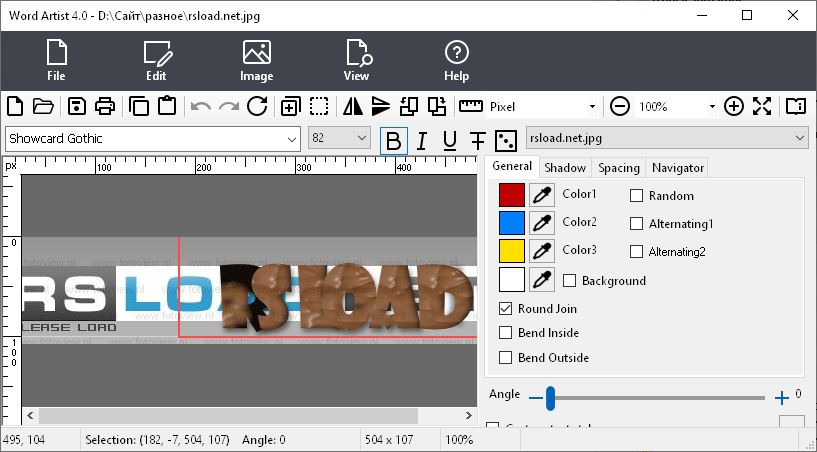Screen dimensions: 817x452
Task: Undo the last action
Action: 201,107
